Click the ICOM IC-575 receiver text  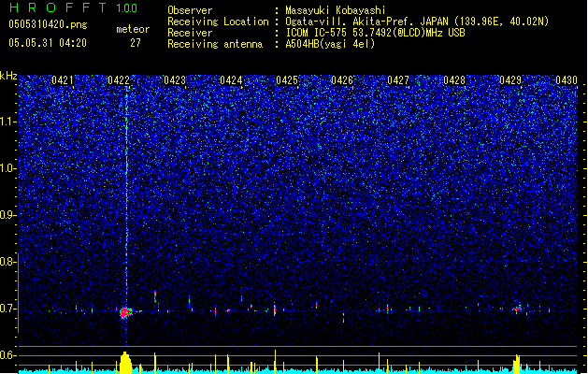tap(376, 33)
